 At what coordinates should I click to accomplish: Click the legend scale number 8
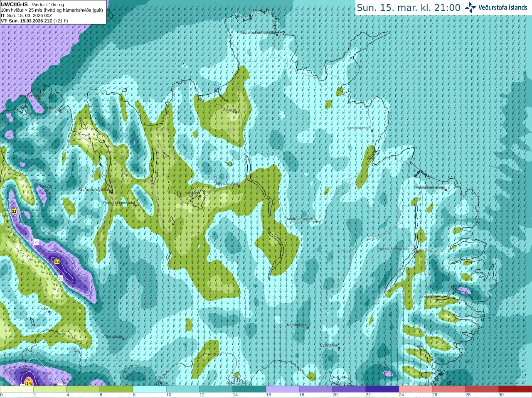[x=134, y=395]
